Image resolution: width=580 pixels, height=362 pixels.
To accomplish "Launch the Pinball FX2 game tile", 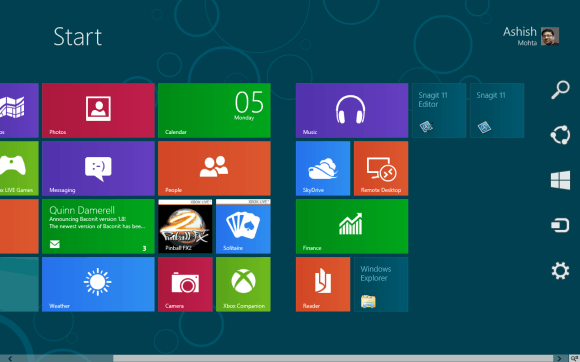I will (185, 226).
